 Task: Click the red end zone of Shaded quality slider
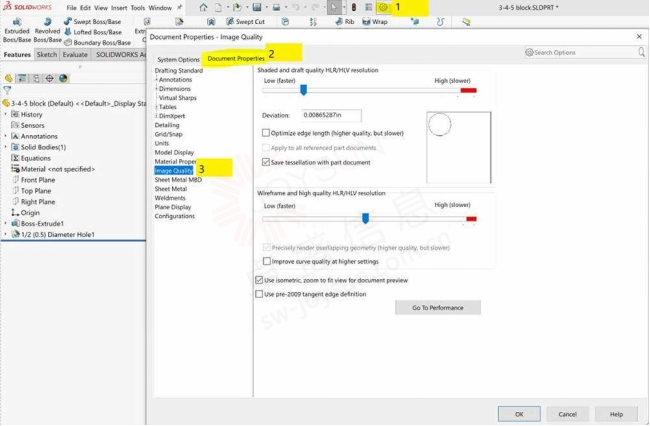point(468,90)
